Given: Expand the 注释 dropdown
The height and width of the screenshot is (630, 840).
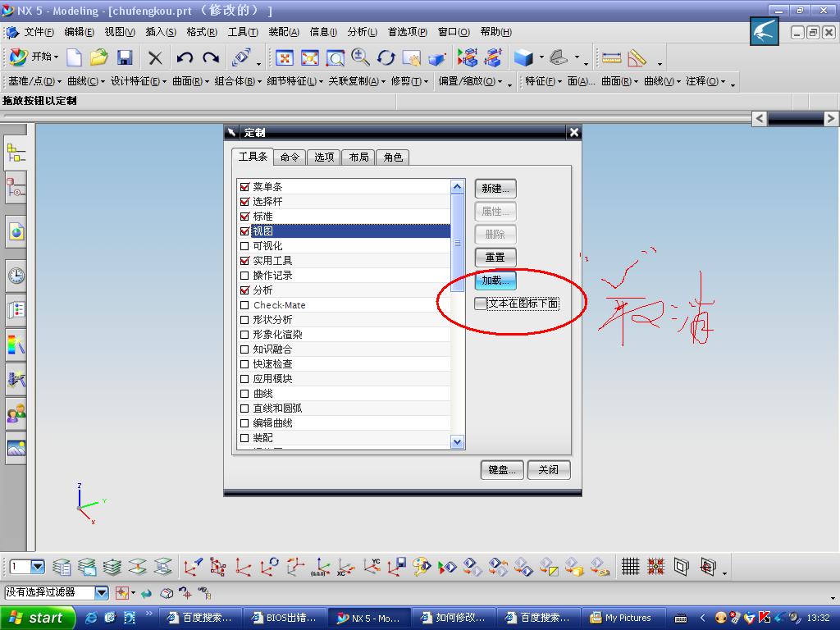Looking at the screenshot, I should tap(705, 81).
